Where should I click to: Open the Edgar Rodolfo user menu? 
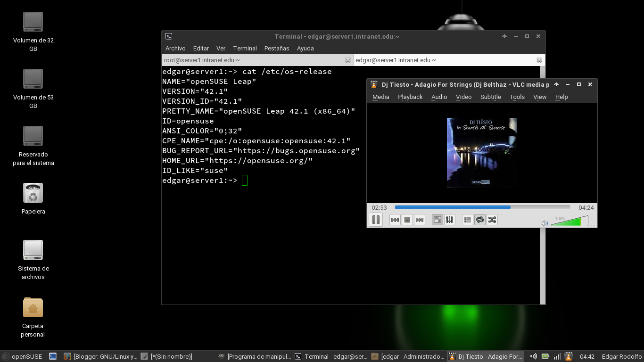(x=622, y=357)
